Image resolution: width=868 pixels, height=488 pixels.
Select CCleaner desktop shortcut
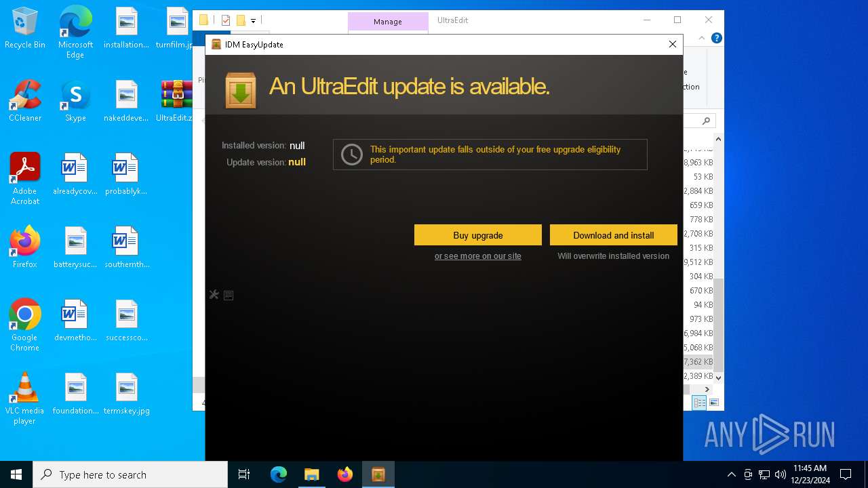tap(25, 100)
